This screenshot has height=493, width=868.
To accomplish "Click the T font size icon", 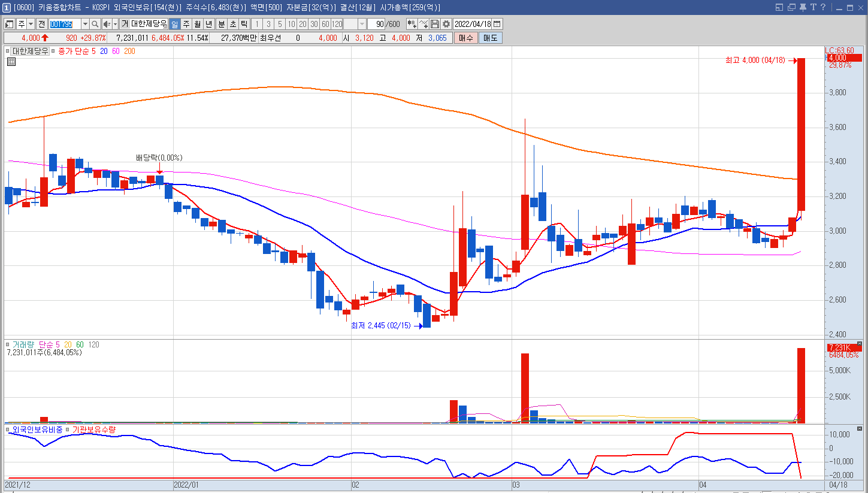I will tap(813, 7).
